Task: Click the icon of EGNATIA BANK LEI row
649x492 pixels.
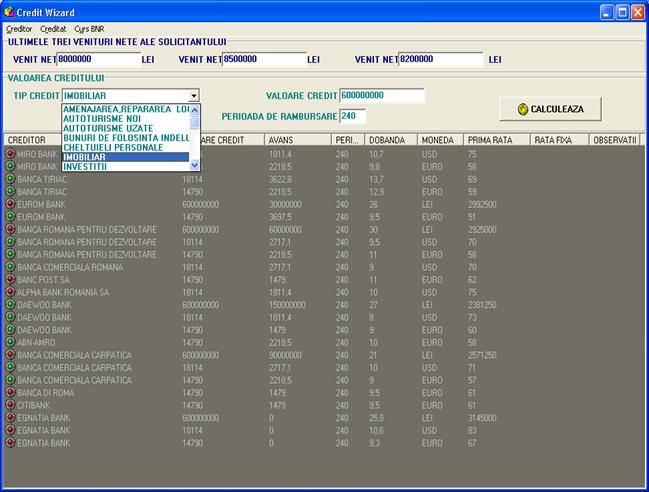Action: pyautogui.click(x=10, y=417)
